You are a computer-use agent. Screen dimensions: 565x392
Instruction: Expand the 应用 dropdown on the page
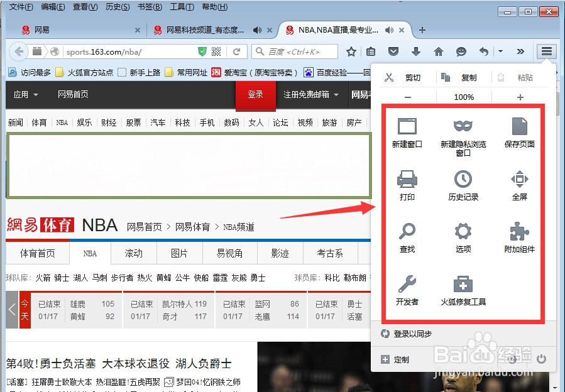point(25,94)
